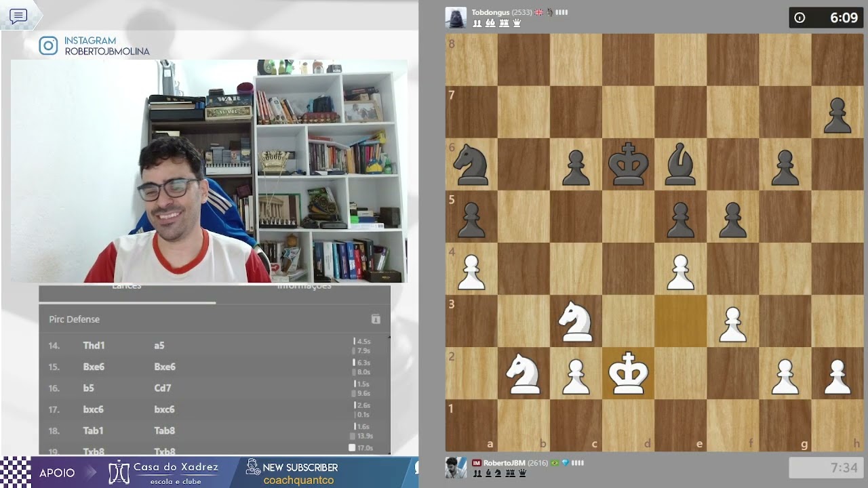Click the red IM title badge
This screenshot has height=488, width=868.
point(477,463)
